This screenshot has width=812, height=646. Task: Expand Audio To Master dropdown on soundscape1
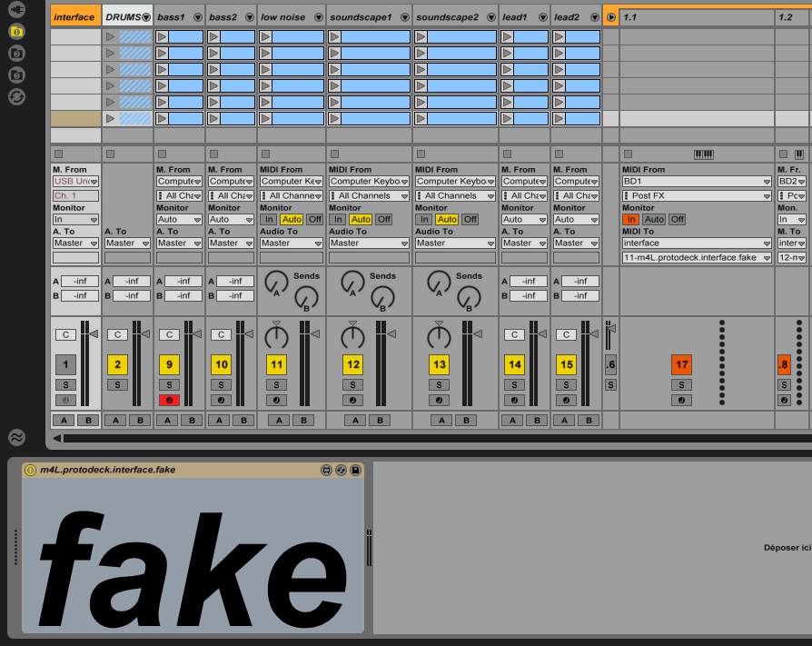tap(368, 243)
